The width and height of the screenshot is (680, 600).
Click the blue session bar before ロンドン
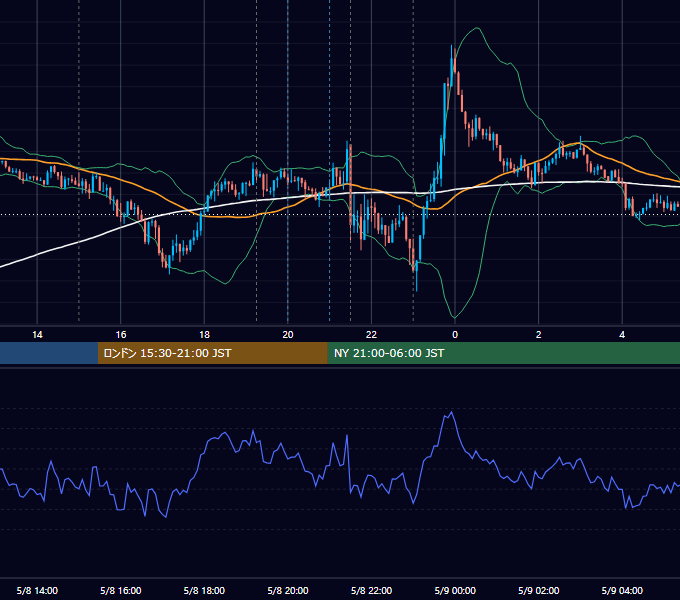(x=49, y=353)
